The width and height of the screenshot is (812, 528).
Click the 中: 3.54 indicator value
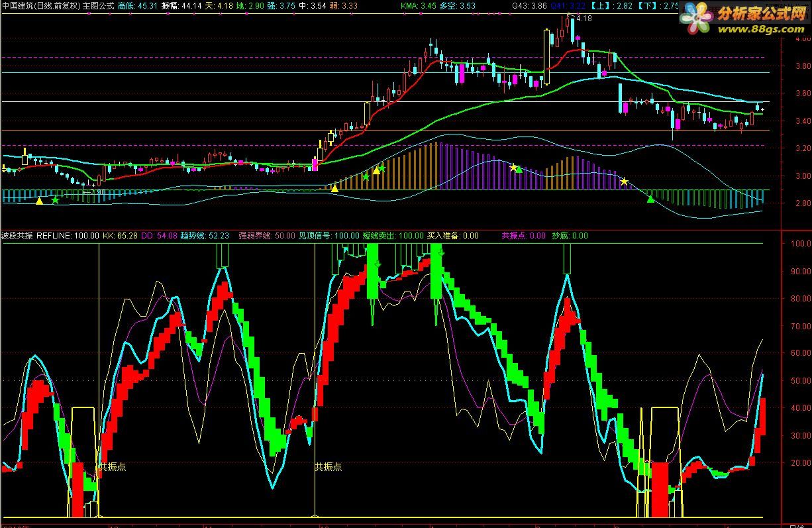313,5
